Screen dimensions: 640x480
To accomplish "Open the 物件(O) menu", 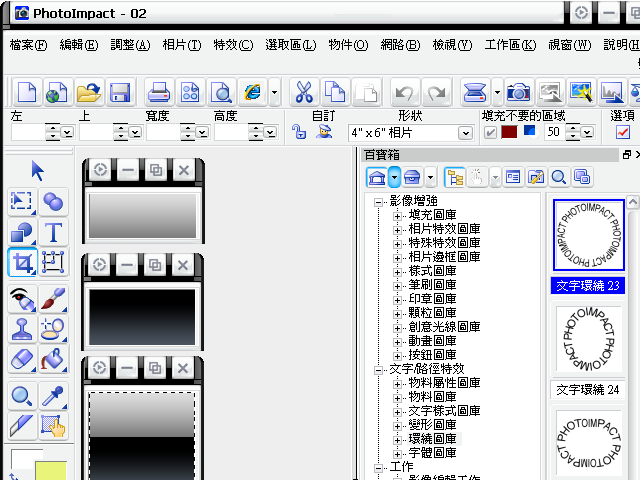I will click(x=348, y=44).
